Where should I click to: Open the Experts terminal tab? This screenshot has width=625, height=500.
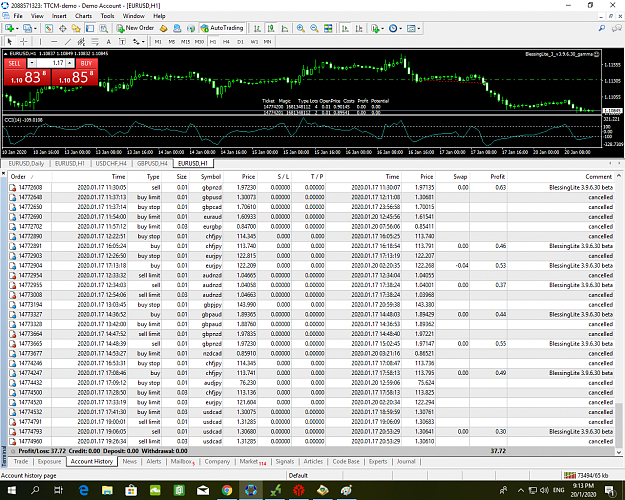pyautogui.click(x=378, y=461)
